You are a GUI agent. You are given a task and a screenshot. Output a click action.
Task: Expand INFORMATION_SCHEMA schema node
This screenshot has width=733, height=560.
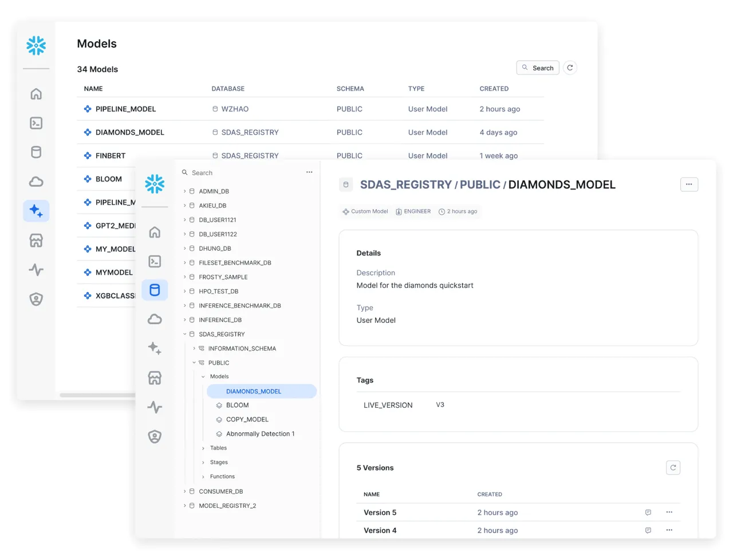tap(194, 348)
